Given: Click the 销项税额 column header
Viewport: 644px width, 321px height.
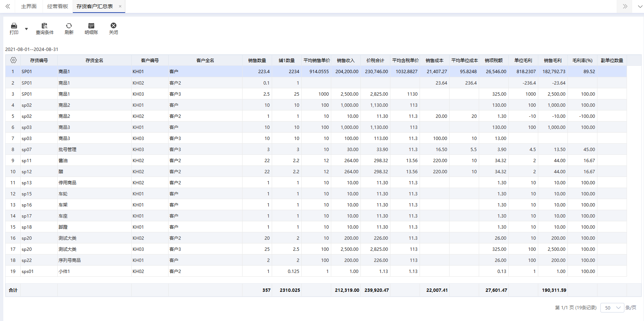Looking at the screenshot, I should pyautogui.click(x=494, y=60).
